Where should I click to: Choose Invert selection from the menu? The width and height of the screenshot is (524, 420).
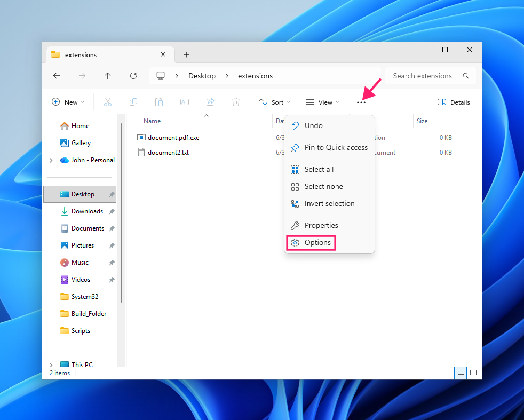(x=329, y=203)
